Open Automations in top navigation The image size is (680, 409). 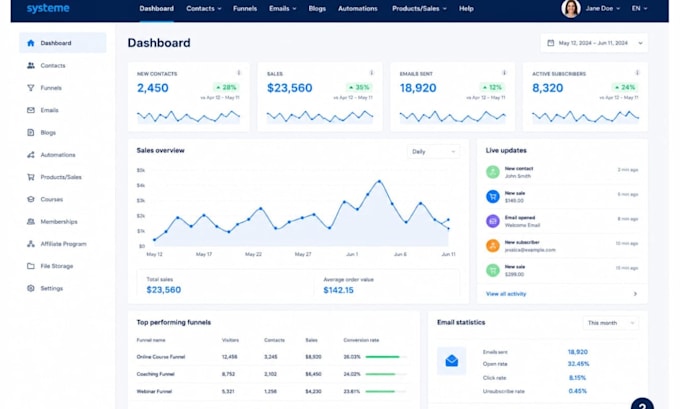point(358,9)
